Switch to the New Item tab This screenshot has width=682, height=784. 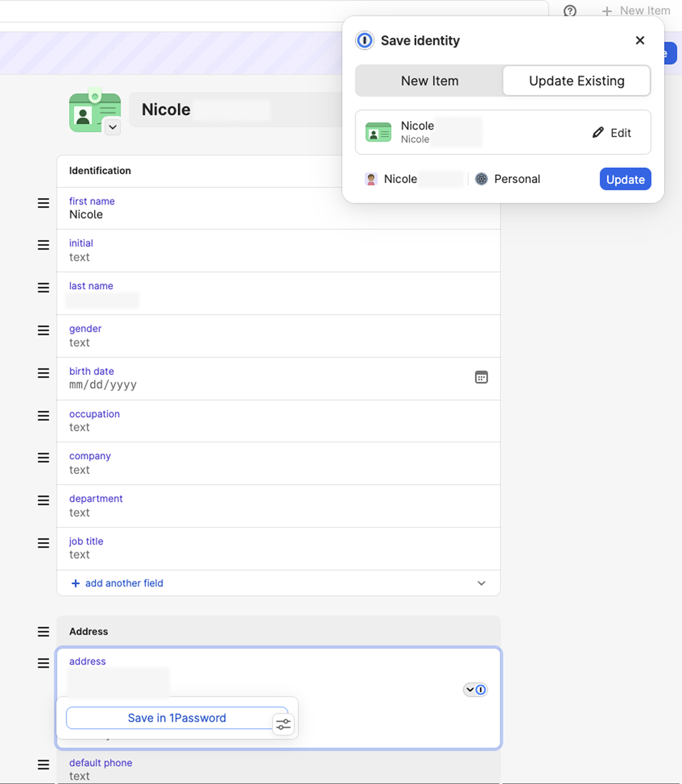click(429, 81)
